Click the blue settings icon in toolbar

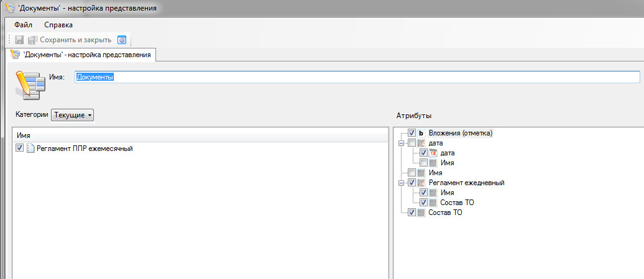[122, 40]
